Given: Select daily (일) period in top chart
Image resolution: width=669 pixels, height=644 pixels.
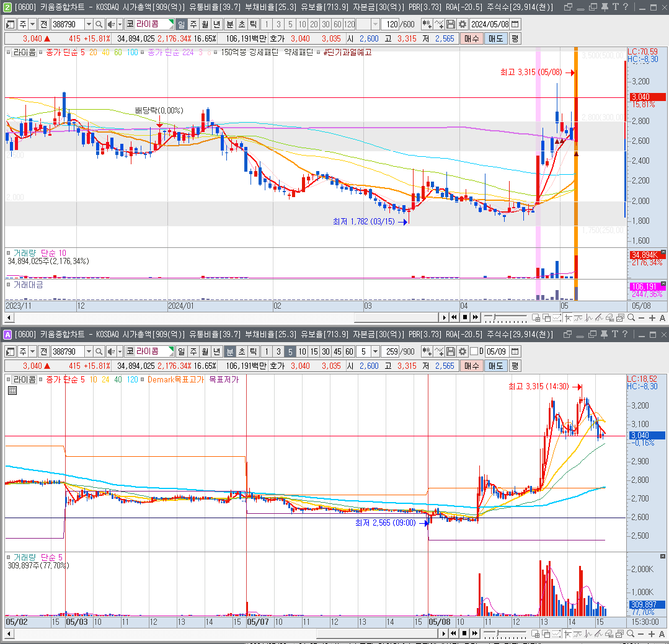Looking at the screenshot, I should pyautogui.click(x=181, y=24).
